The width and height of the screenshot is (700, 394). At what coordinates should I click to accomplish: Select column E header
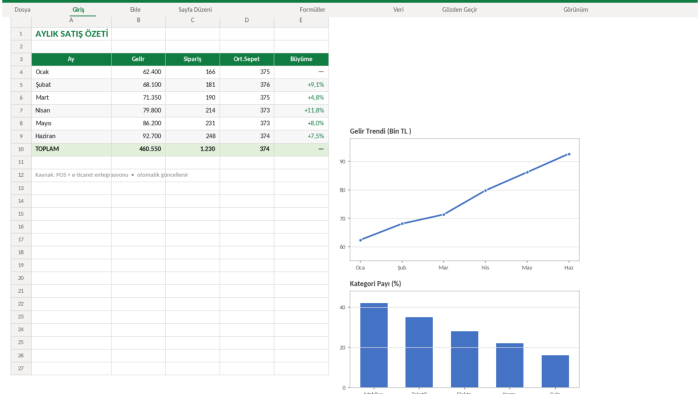click(301, 20)
